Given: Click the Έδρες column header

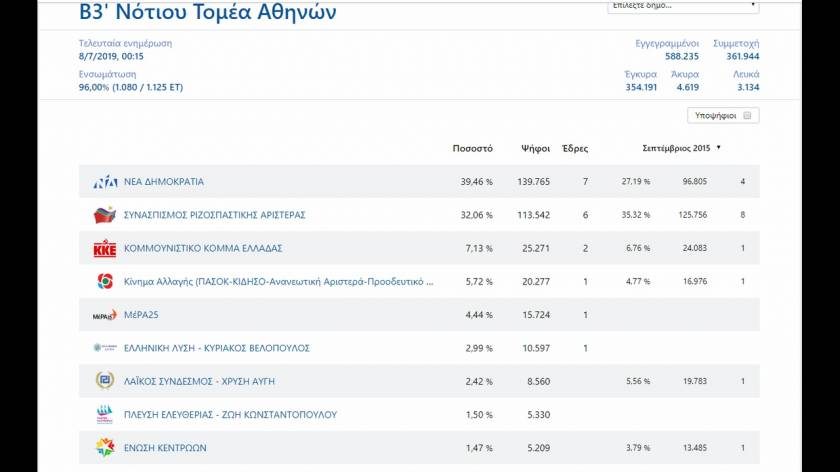Looking at the screenshot, I should click(575, 148).
